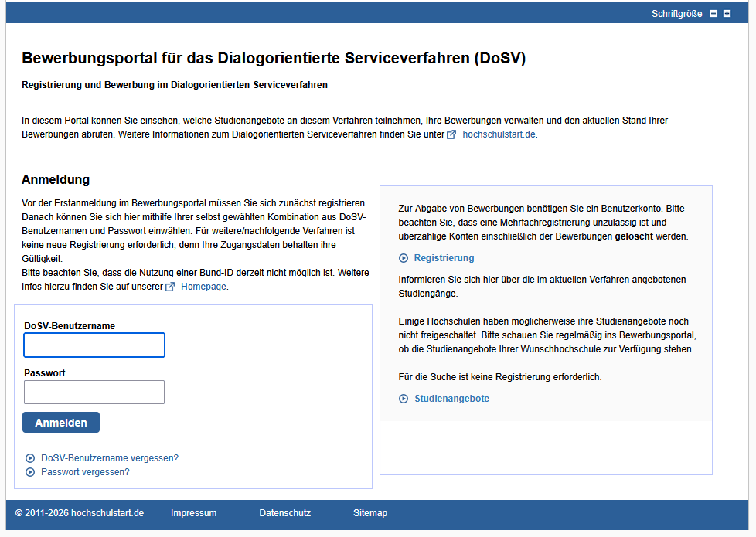Screen dimensions: 756x537
Task: Follow the Homepage text link
Action: 203,287
